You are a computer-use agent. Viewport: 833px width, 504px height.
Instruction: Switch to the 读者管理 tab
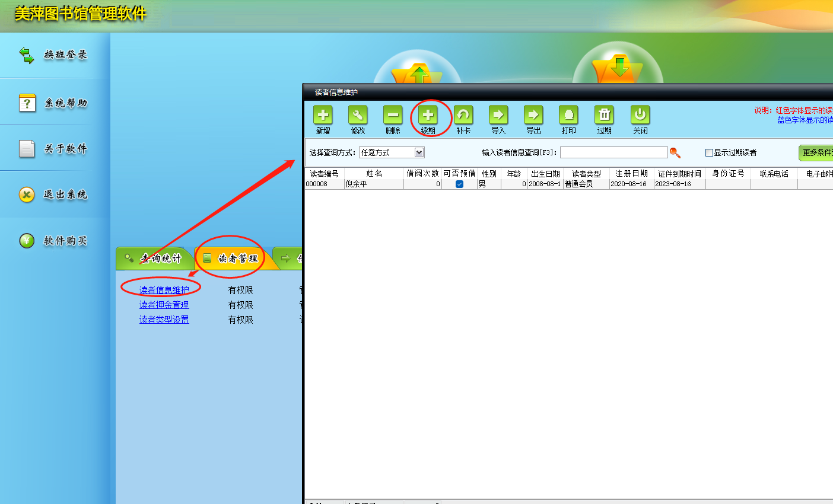[x=231, y=259]
